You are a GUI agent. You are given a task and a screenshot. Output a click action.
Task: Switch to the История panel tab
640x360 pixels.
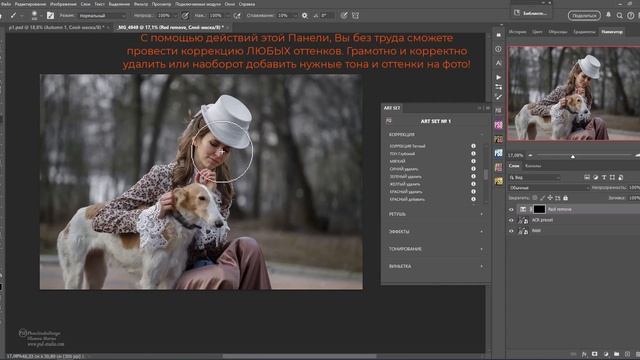518,32
